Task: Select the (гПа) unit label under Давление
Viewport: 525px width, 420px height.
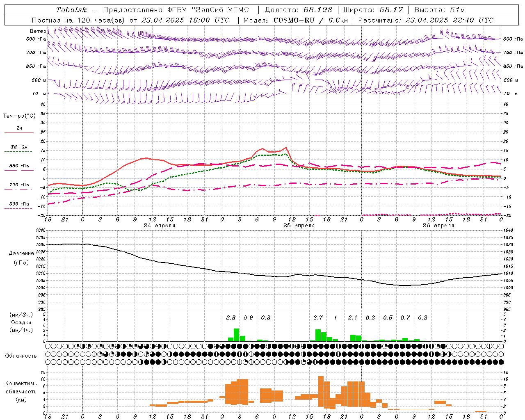Action: 21,263
